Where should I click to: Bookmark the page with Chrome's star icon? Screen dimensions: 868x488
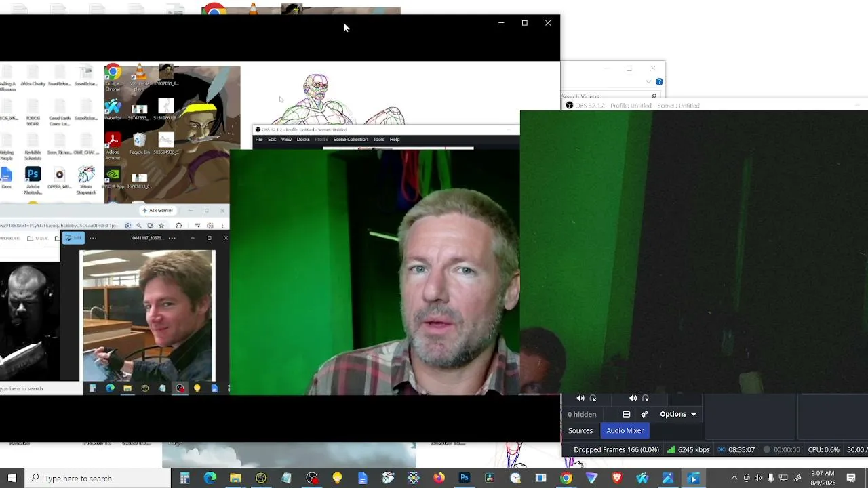tap(161, 226)
